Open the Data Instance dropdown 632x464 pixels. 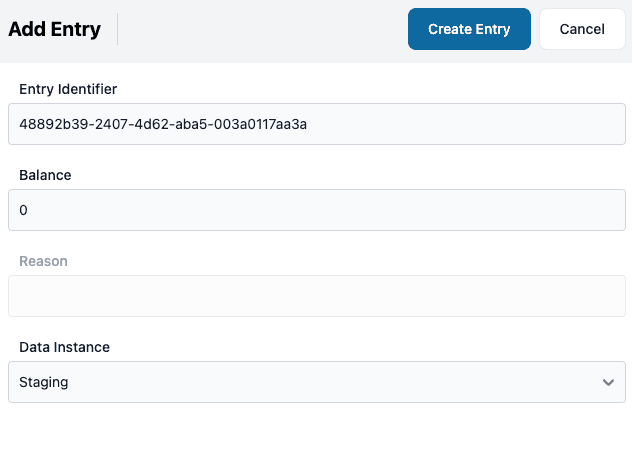pos(316,382)
